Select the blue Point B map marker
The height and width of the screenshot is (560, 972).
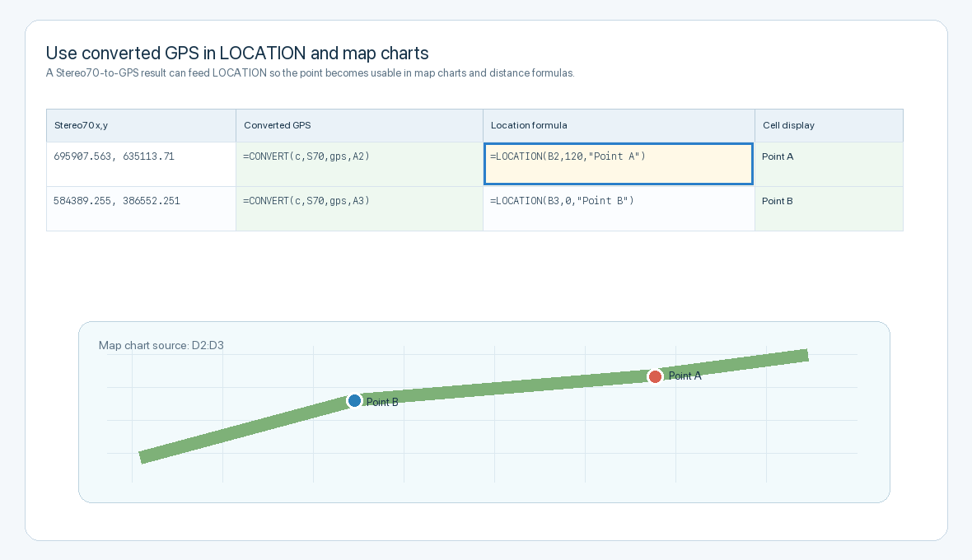pyautogui.click(x=354, y=401)
